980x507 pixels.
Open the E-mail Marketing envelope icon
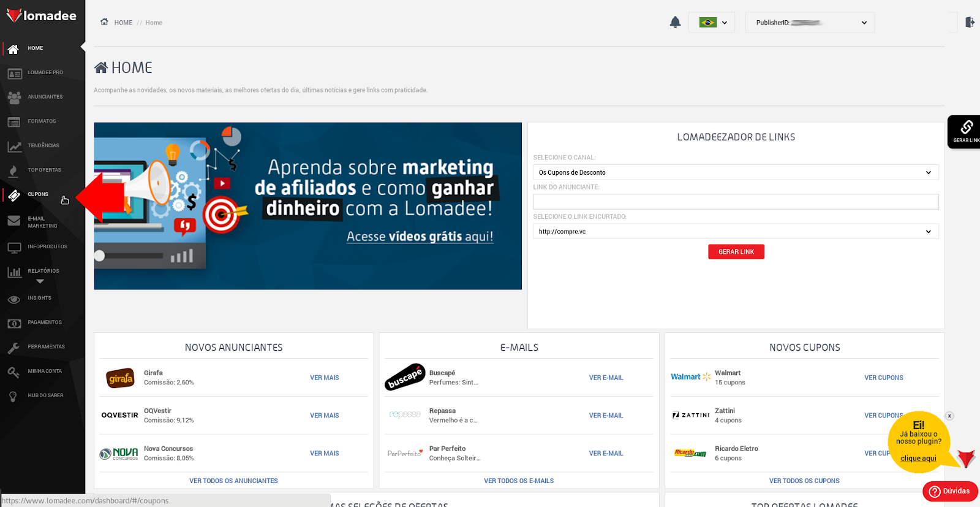14,221
